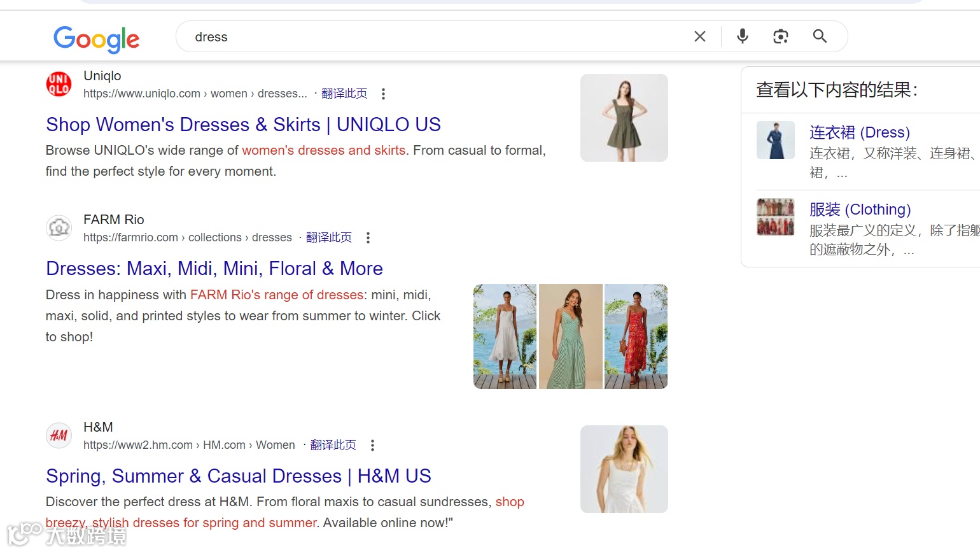980x552 pixels.
Task: View FARM Rio white dress thumbnail
Action: click(505, 336)
